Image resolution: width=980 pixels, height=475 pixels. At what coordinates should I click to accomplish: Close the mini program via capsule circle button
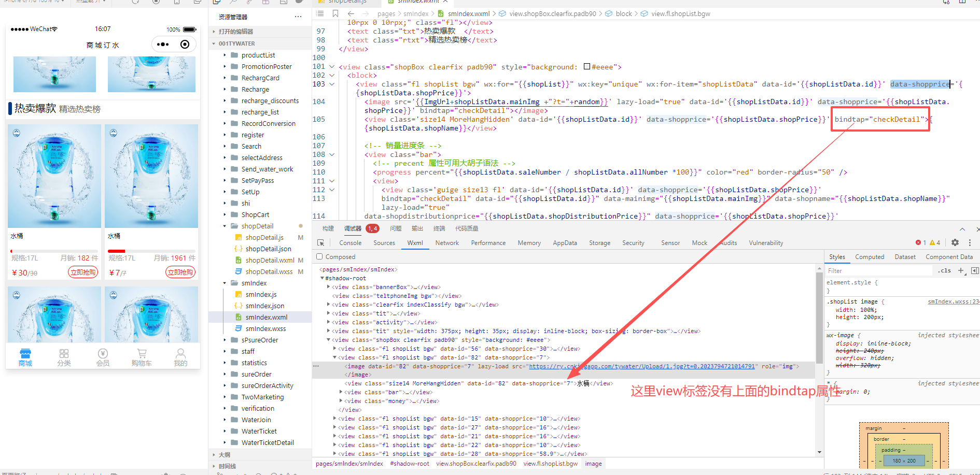pyautogui.click(x=185, y=45)
